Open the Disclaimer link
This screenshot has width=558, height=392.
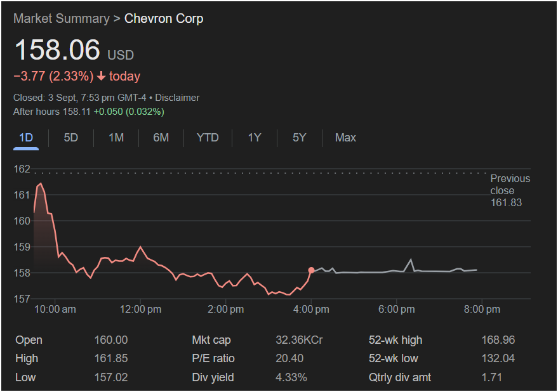[x=177, y=98]
